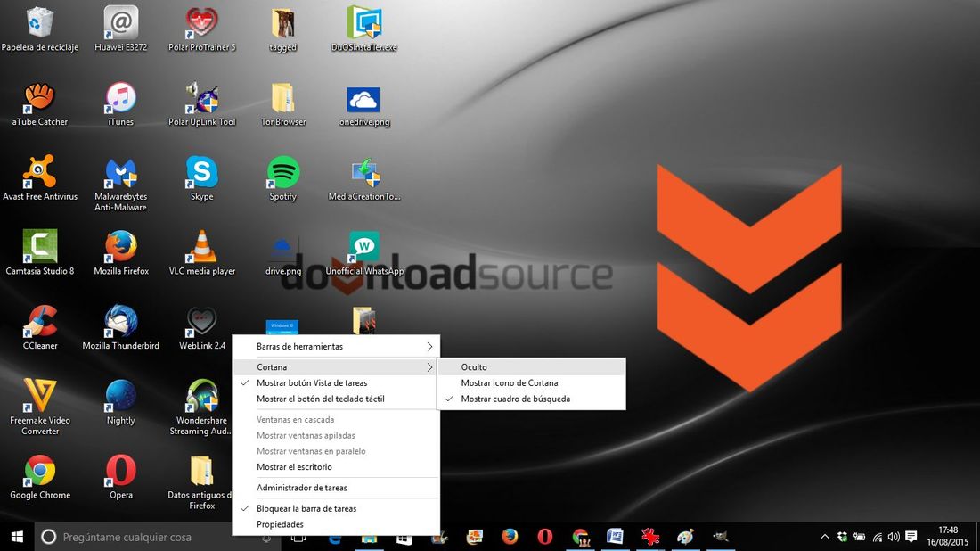
Task: Open the Wi-Fi network tray icon
Action: click(x=877, y=537)
